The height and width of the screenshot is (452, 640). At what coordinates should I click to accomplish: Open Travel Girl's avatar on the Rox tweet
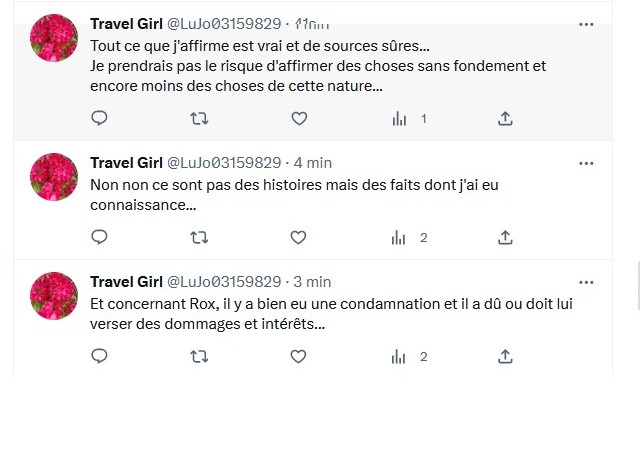click(x=54, y=296)
